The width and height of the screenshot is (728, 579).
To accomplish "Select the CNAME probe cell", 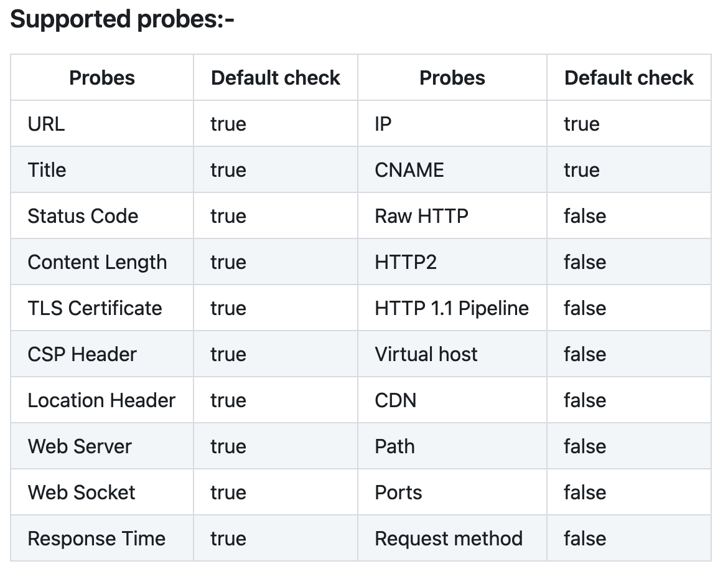I will (x=452, y=169).
